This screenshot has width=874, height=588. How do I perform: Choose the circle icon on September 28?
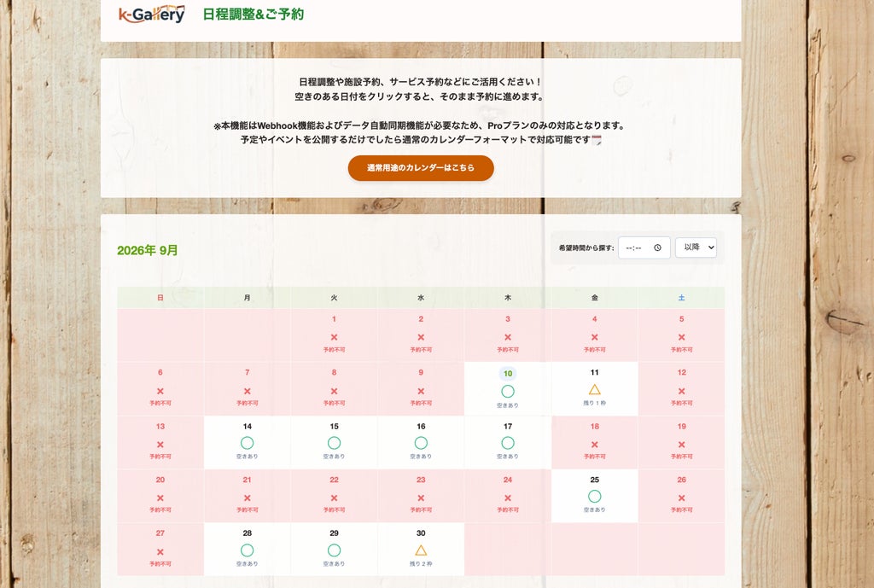pyautogui.click(x=247, y=550)
